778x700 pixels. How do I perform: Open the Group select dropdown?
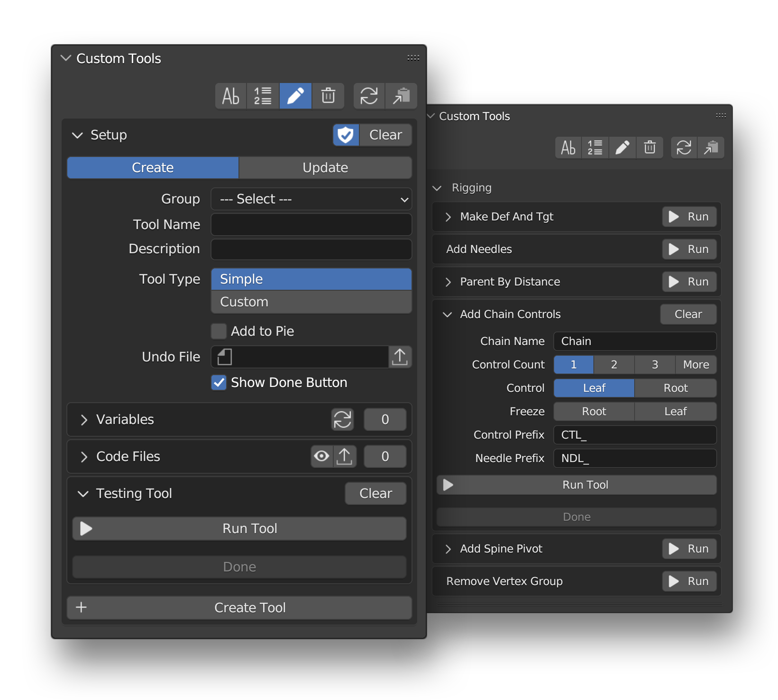pyautogui.click(x=311, y=199)
